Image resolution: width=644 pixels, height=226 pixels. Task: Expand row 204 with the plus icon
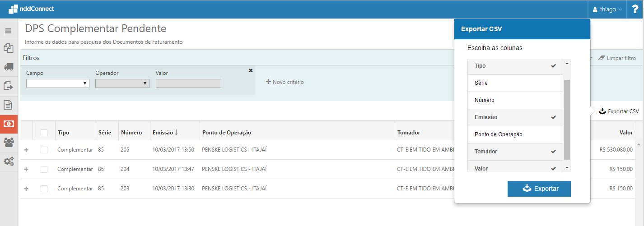[26, 169]
